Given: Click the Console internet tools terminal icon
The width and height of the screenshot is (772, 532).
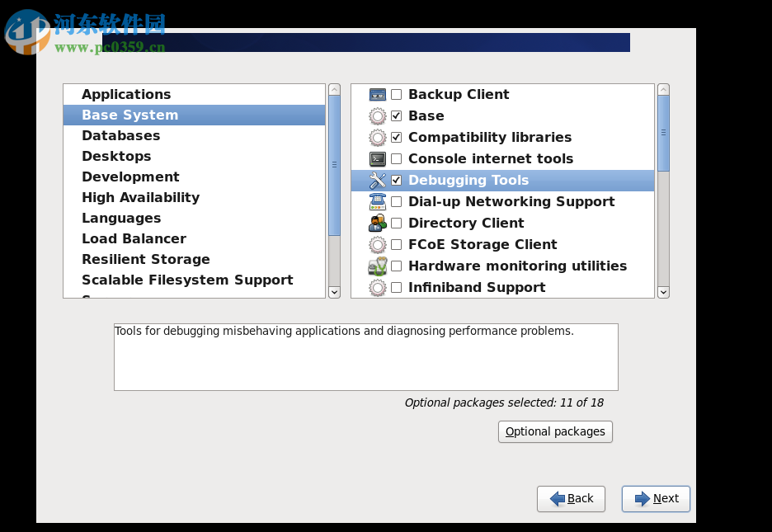Looking at the screenshot, I should coord(377,158).
